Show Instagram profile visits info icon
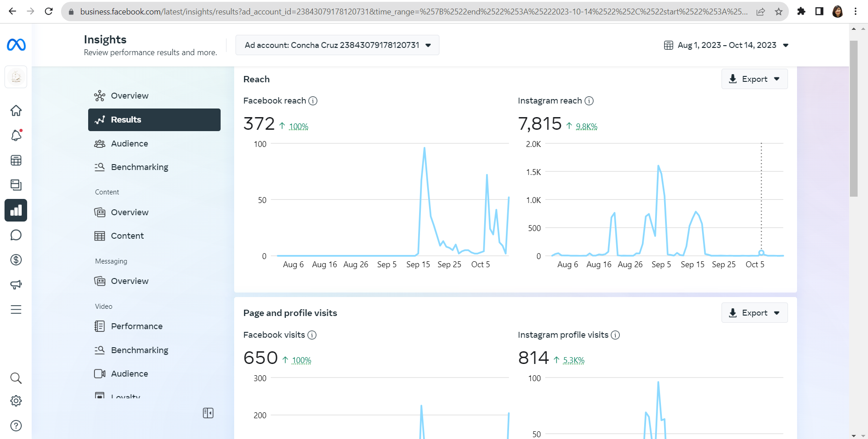Screen dimensions: 868x439 pos(615,335)
